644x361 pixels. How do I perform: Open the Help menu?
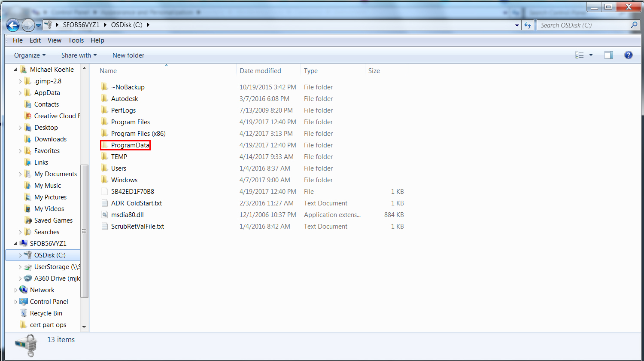click(x=97, y=40)
